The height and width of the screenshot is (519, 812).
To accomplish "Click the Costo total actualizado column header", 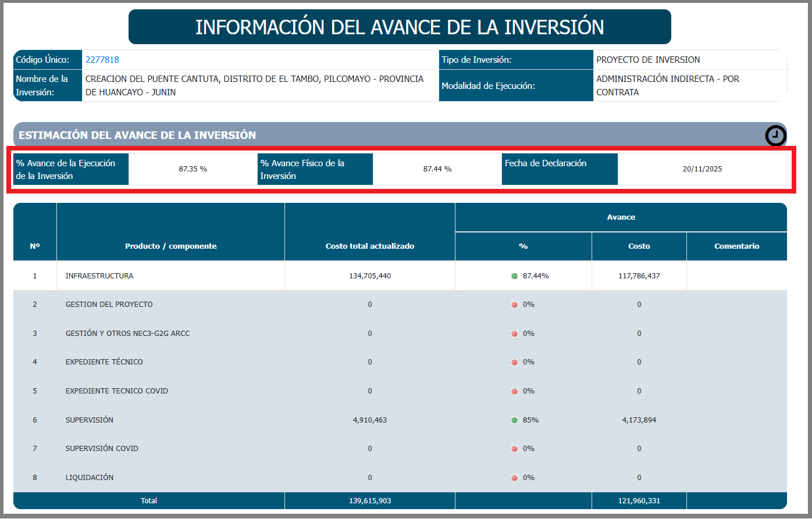I will pyautogui.click(x=370, y=246).
